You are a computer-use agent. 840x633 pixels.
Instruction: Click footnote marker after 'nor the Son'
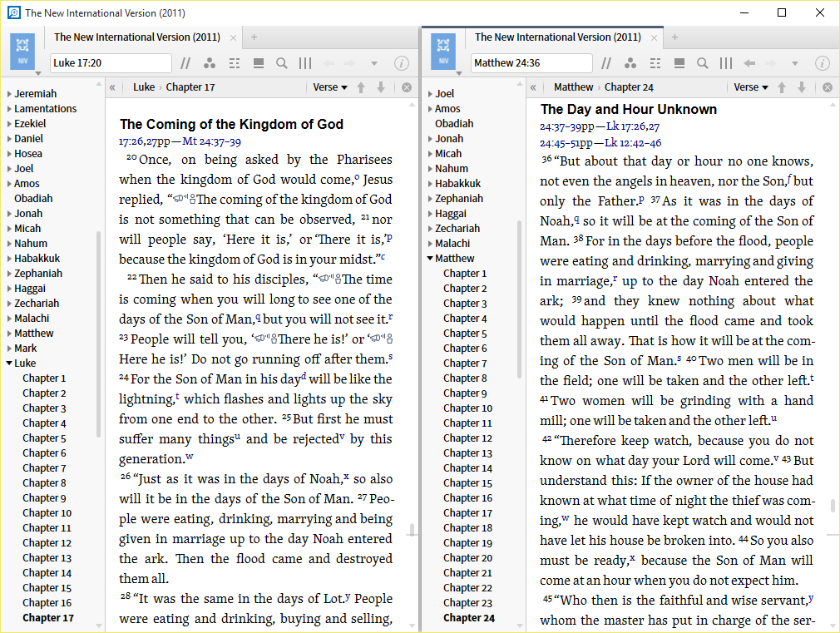789,179
